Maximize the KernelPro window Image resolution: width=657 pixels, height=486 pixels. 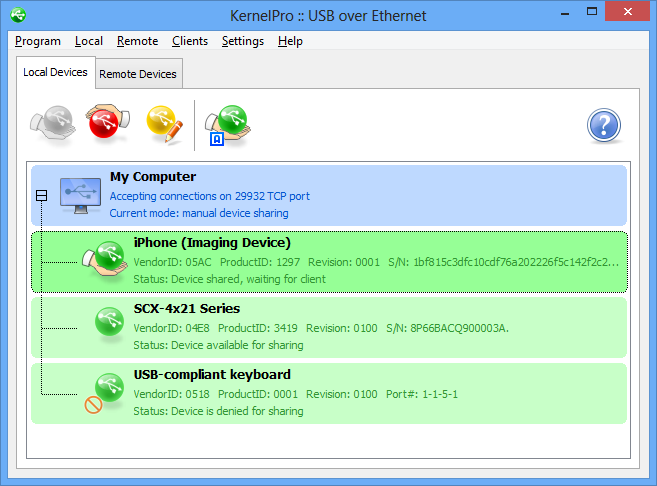[592, 12]
